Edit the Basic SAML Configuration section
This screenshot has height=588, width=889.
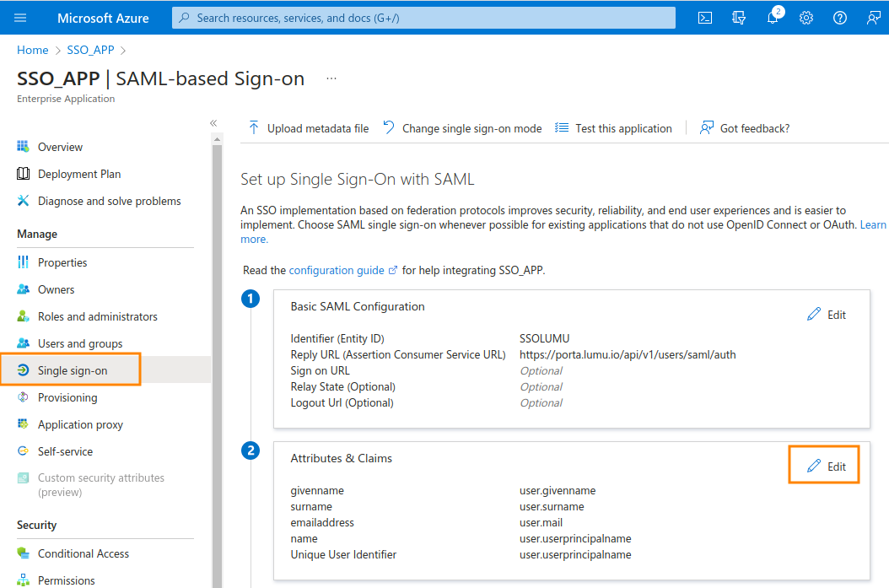click(x=827, y=315)
